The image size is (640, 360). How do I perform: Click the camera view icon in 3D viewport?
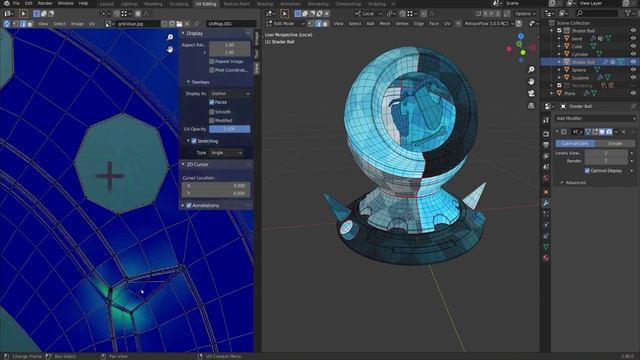coord(531,93)
